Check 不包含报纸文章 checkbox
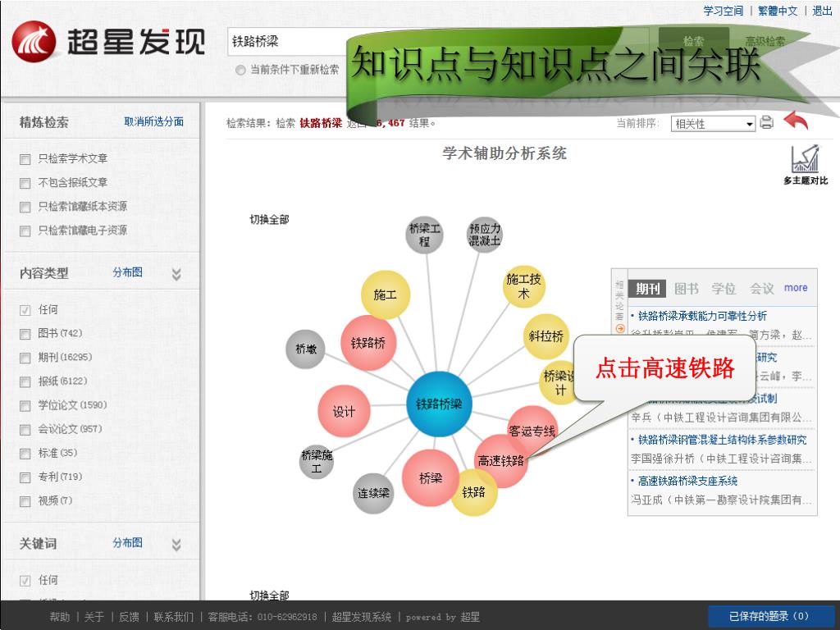Image resolution: width=840 pixels, height=630 pixels. click(25, 183)
